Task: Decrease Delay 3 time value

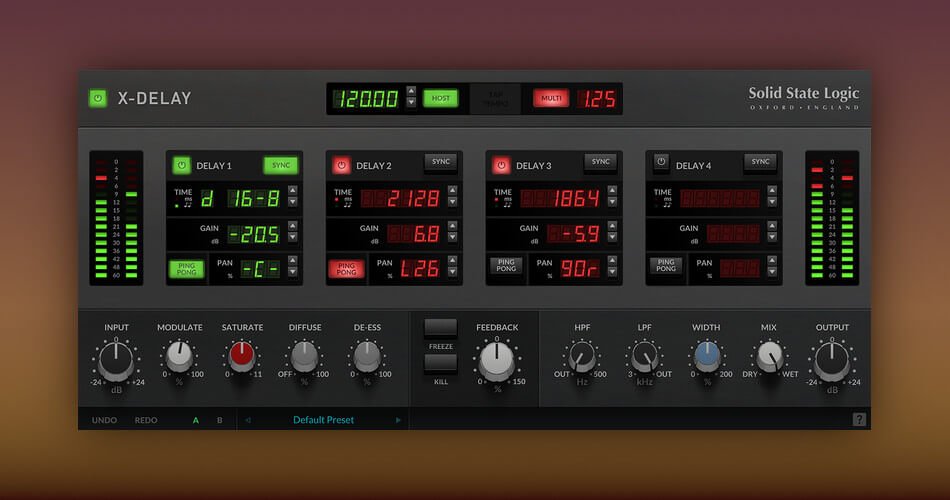Action: [613, 201]
